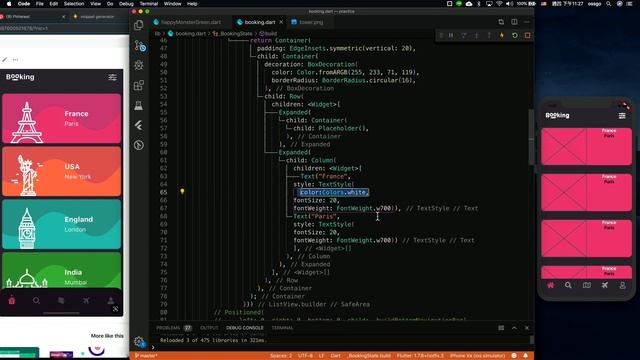Click the notifications bell in the status bar
This screenshot has height=360, width=640.
tap(526, 356)
